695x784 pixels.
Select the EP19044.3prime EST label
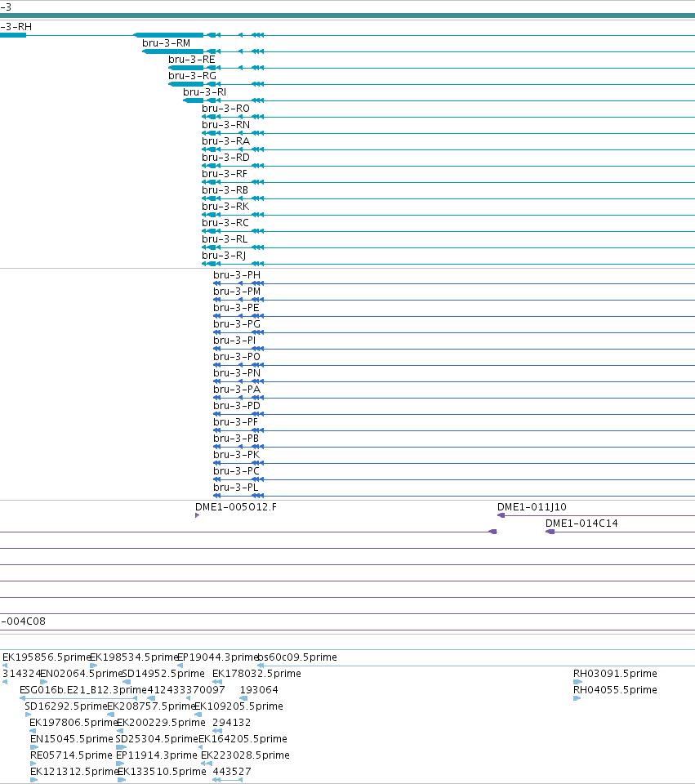point(217,657)
